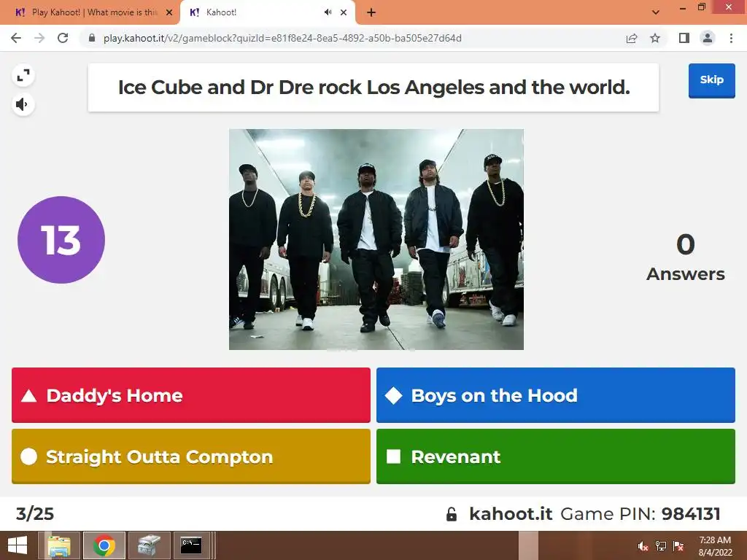Open a new browser tab

click(x=371, y=12)
